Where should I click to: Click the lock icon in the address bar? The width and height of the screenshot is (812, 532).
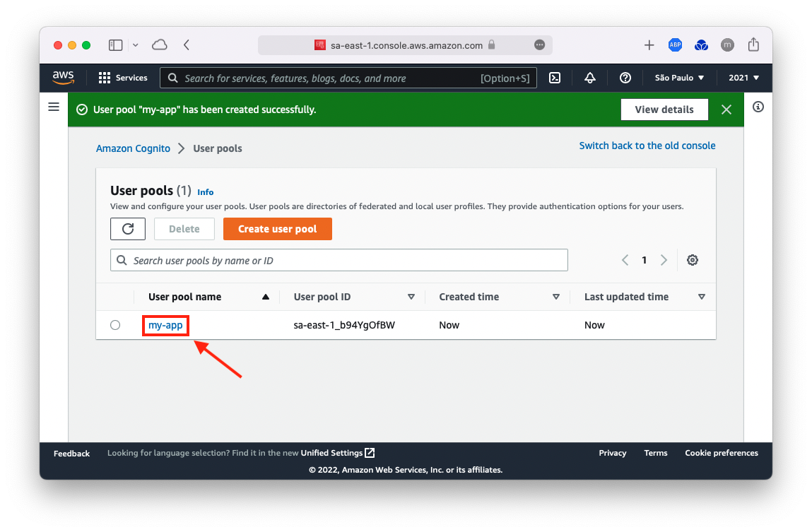491,45
